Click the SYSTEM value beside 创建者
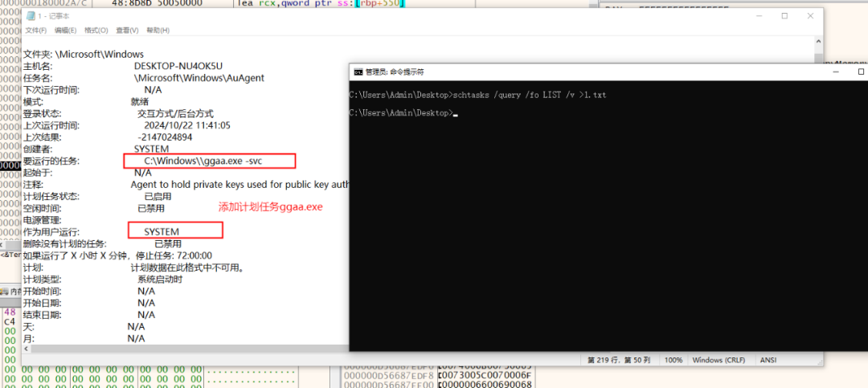 click(152, 149)
